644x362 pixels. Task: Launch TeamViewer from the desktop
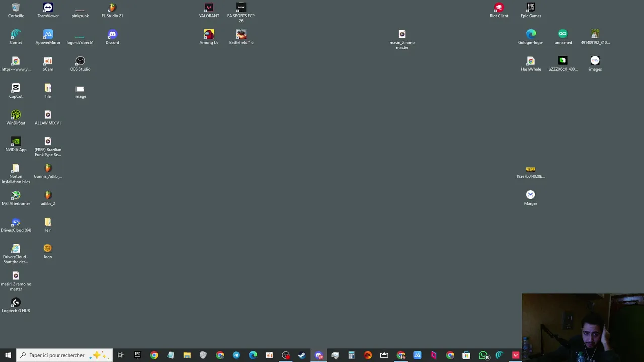[x=48, y=10]
